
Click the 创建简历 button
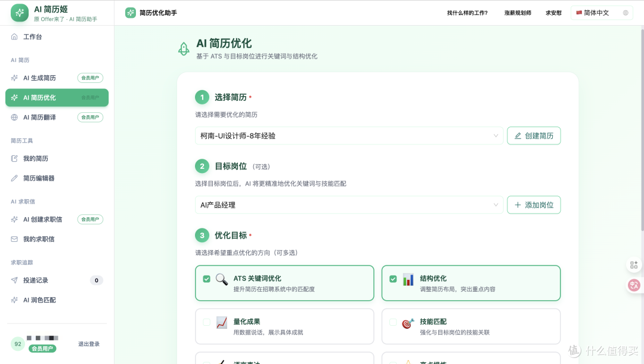click(534, 135)
